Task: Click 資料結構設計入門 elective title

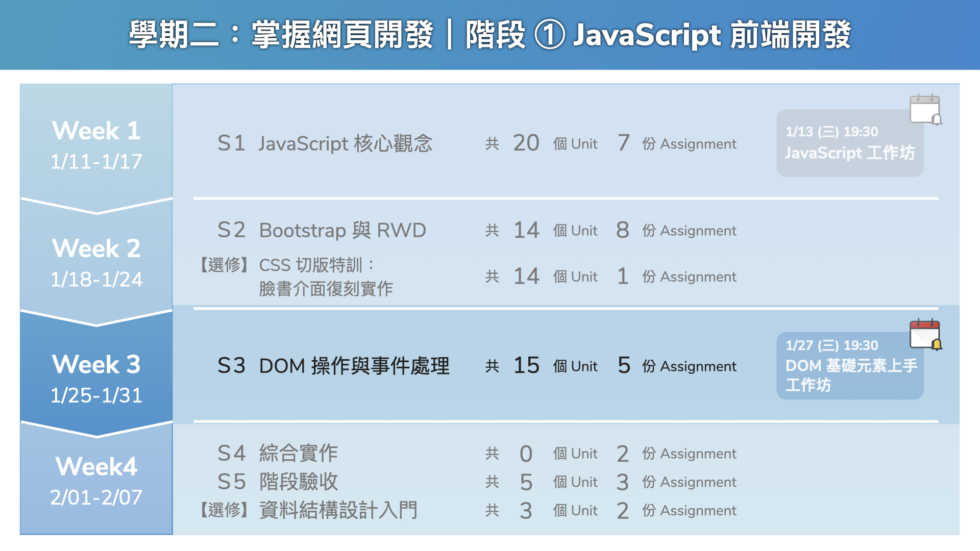Action: click(338, 510)
